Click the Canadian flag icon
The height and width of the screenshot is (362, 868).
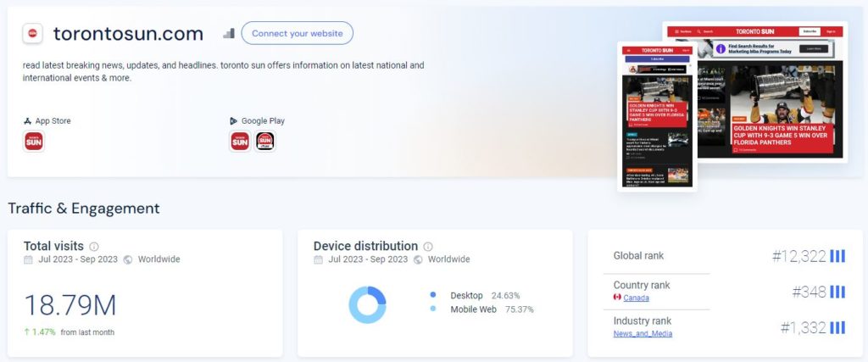pos(617,298)
